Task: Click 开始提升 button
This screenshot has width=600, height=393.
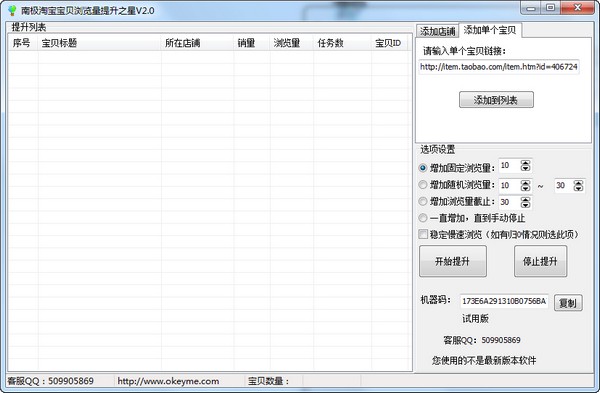Action: coord(453,261)
